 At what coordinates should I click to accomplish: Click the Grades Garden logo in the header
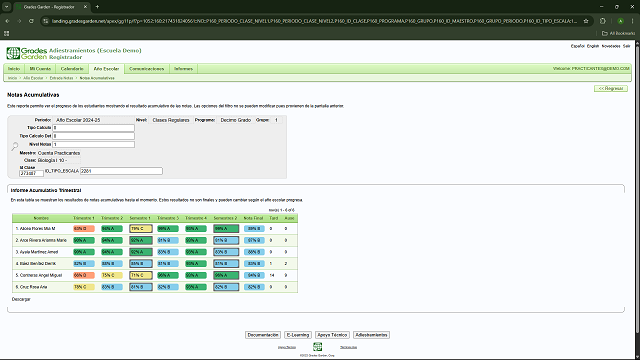pos(27,53)
